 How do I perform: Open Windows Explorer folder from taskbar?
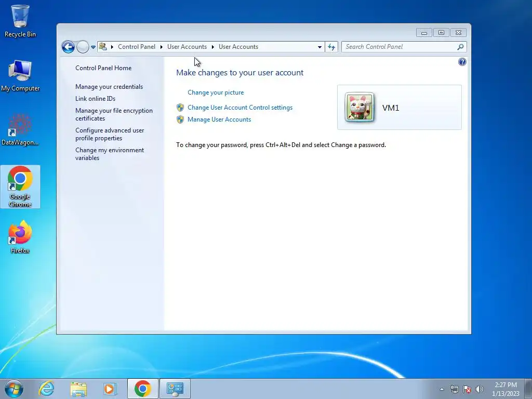point(78,389)
